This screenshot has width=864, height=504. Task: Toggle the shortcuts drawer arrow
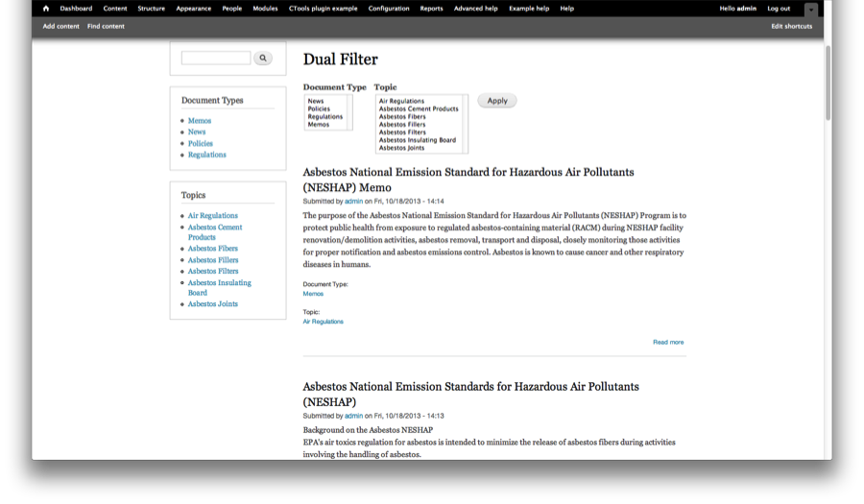click(x=810, y=10)
